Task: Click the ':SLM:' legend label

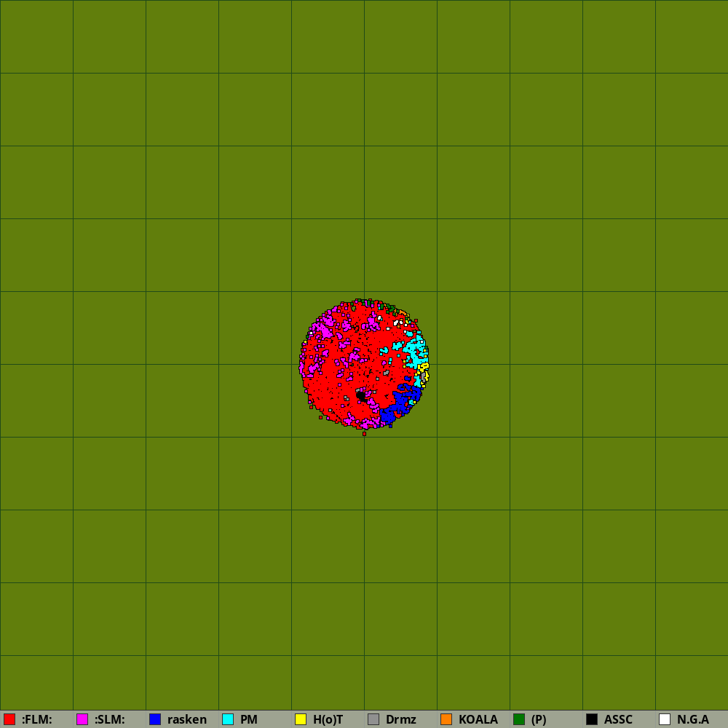Action: [110, 719]
